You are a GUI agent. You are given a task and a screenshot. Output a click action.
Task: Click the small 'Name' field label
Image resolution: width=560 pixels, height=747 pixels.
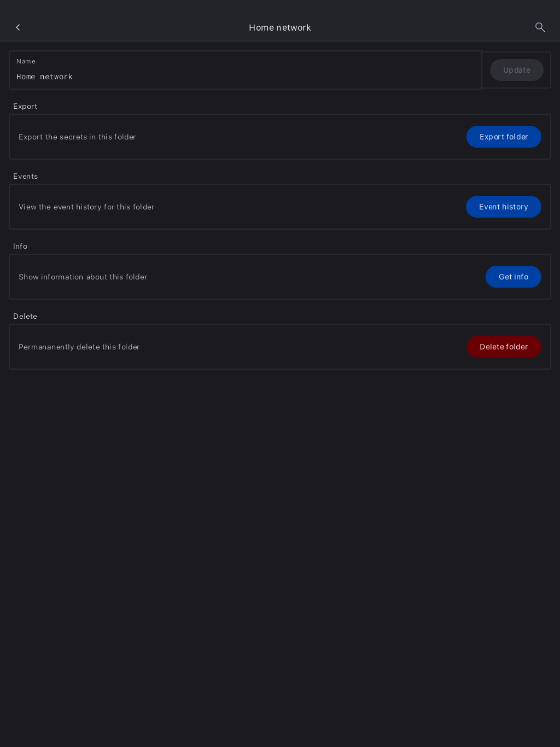click(26, 61)
